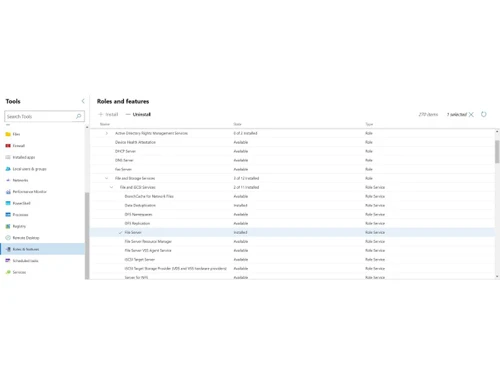500x375 pixels.
Task: Click the list scrollbar down arrow
Action: (x=497, y=276)
